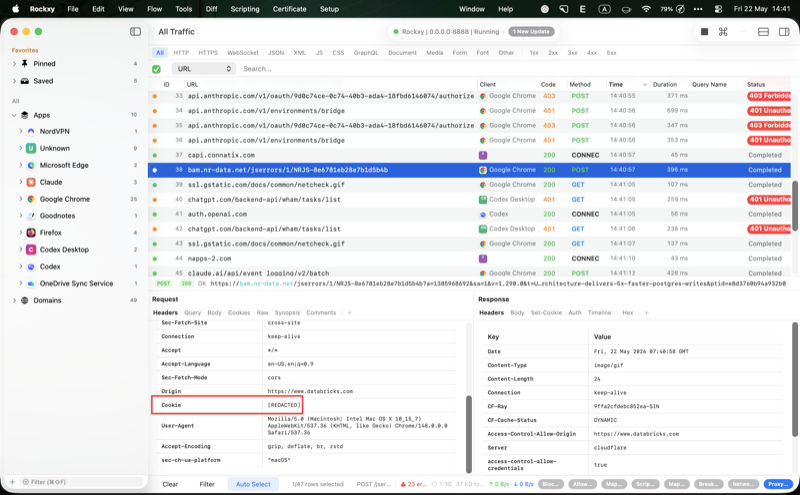Click the Goodnotes app icon
This screenshot has width=800, height=495.
point(31,216)
